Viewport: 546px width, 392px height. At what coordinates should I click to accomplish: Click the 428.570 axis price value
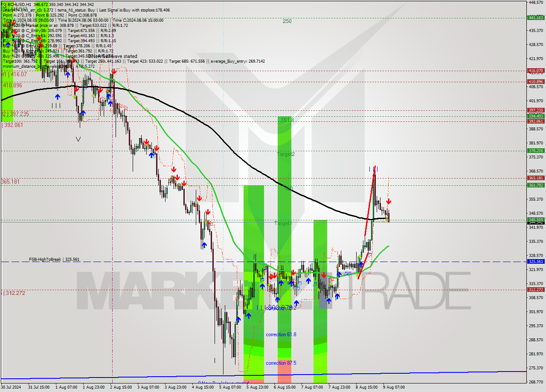pos(536,44)
